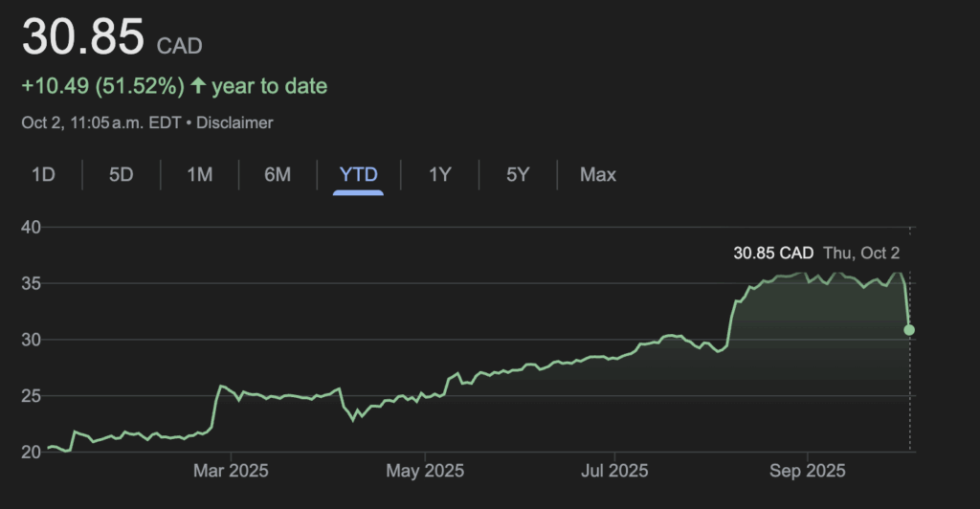Select the 5Y time range

[x=518, y=175]
